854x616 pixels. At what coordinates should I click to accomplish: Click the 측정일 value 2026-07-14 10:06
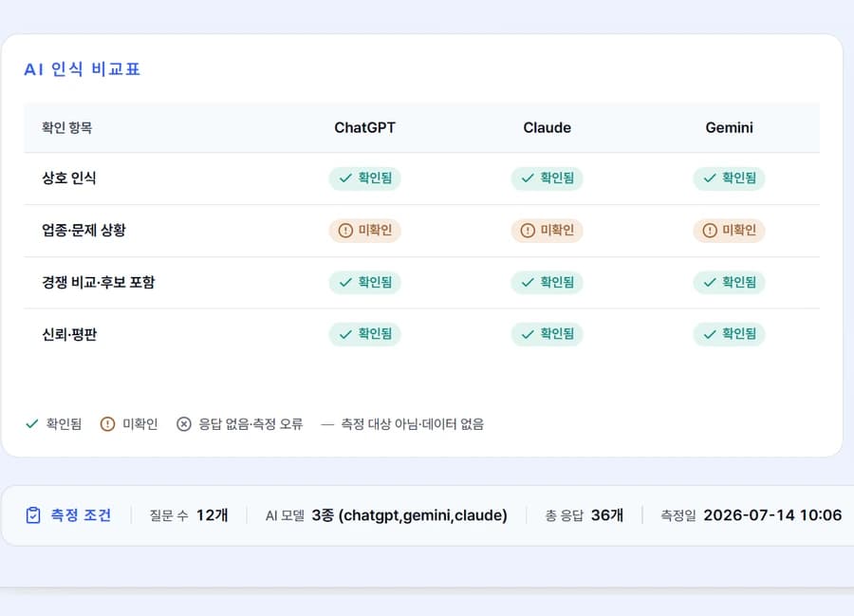click(772, 514)
